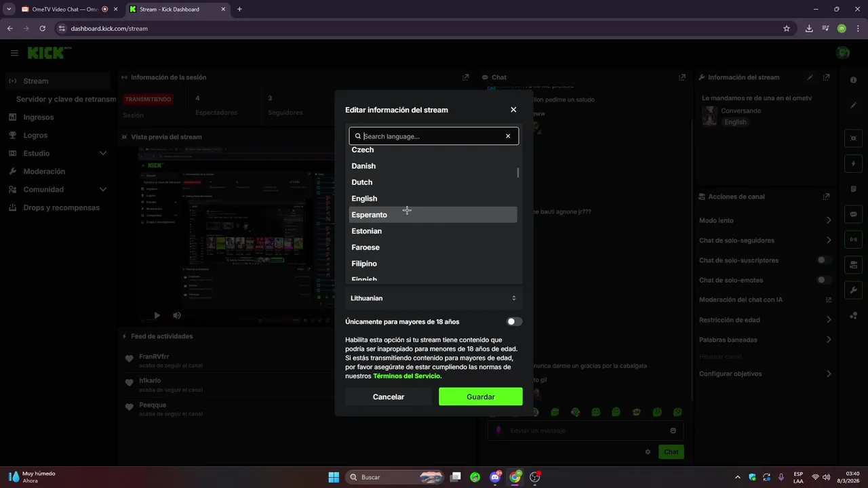
Task: Click the chat bubble icon in right rail
Action: coord(853,214)
